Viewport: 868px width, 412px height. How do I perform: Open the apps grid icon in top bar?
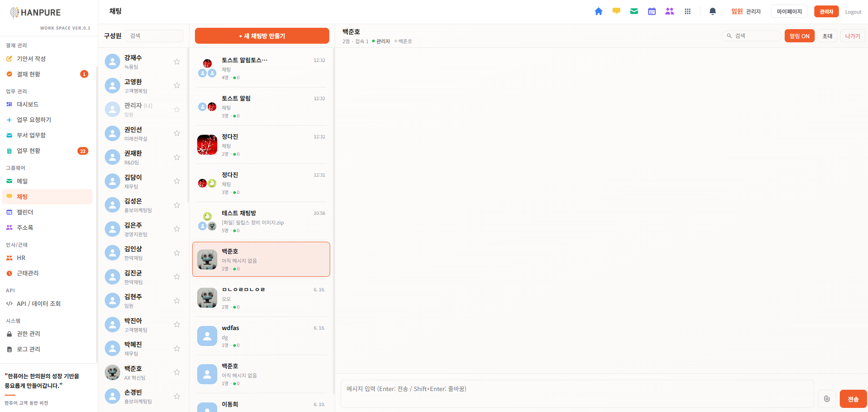(x=688, y=11)
